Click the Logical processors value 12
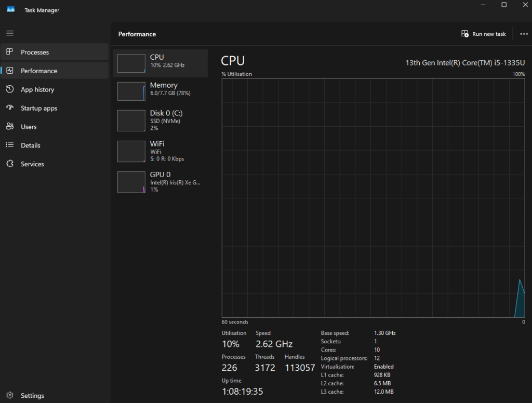Viewport: 532px width, 403px height. (x=377, y=358)
